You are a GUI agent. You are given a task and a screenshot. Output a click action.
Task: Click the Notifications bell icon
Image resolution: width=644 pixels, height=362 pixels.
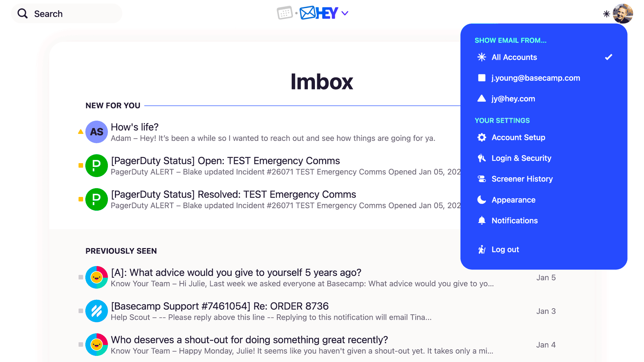pos(482,220)
